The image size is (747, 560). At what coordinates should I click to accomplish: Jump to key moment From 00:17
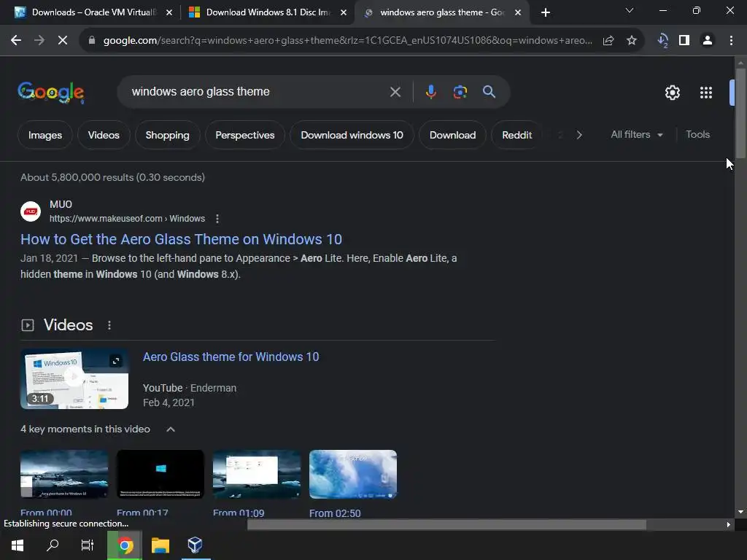point(160,474)
